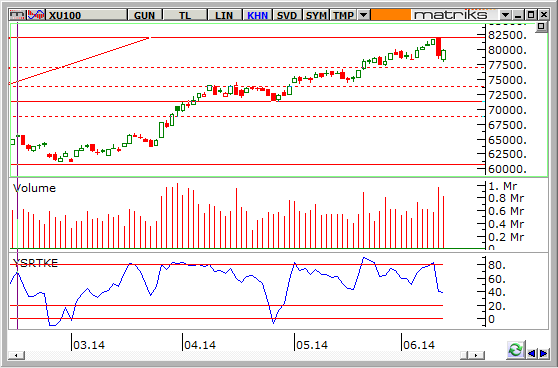Click the vertical purple cursor line at chart left
Image resolution: width=558 pixels, height=368 pixels.
17,176
